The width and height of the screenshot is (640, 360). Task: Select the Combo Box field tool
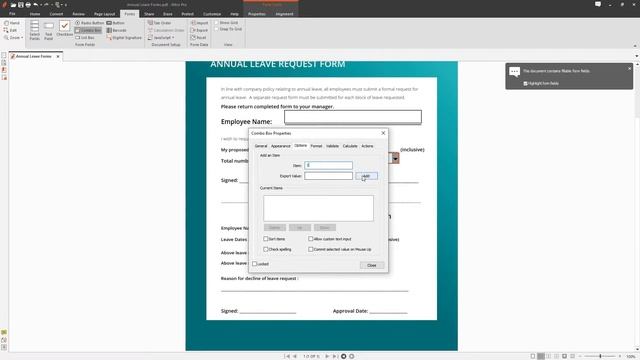[88, 30]
